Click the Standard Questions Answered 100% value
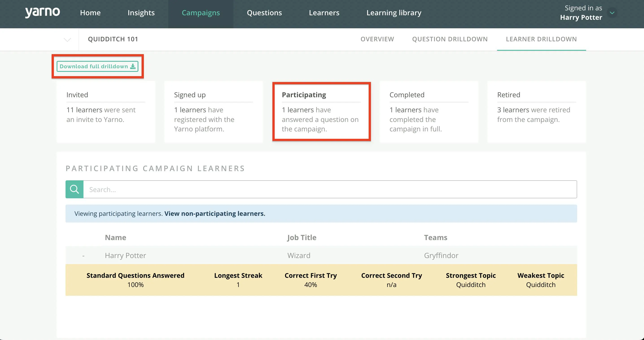Viewport: 644px width, 340px height. tap(136, 285)
